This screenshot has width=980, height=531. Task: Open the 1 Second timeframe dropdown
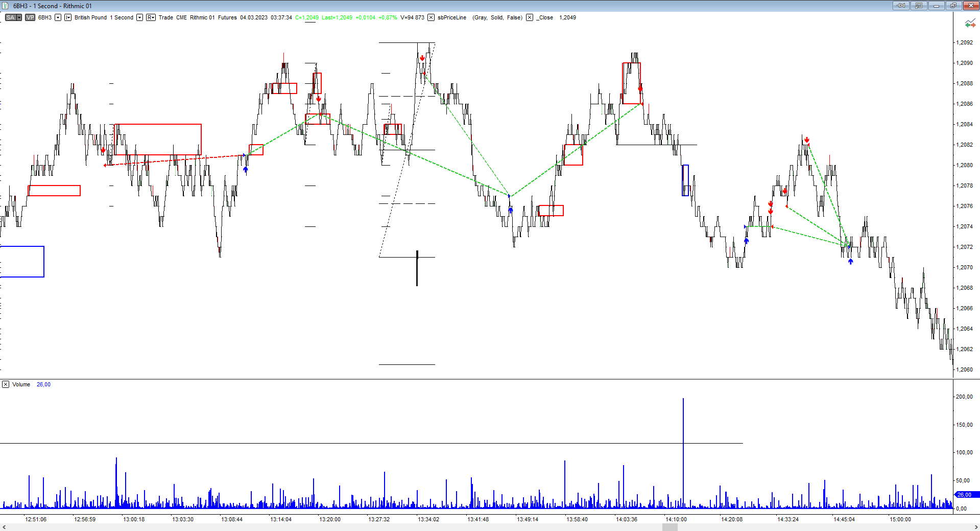pyautogui.click(x=139, y=17)
